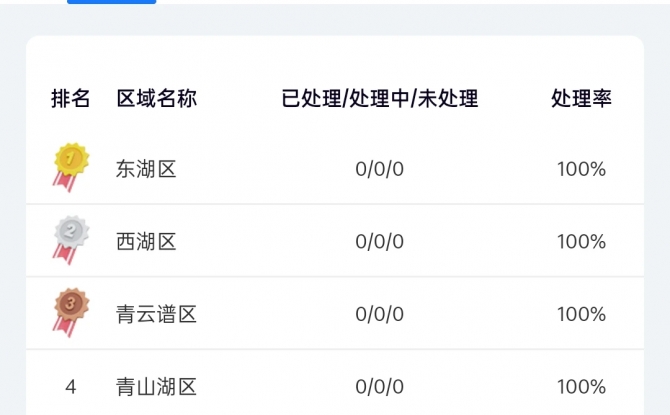Click 西湖区 0/0/0 status counts

[x=380, y=242]
